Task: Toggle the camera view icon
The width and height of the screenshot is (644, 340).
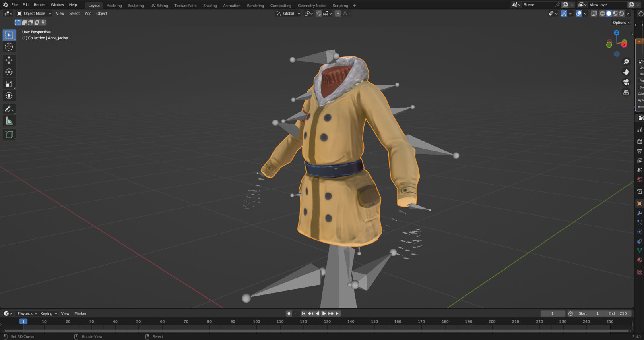Action: [626, 82]
